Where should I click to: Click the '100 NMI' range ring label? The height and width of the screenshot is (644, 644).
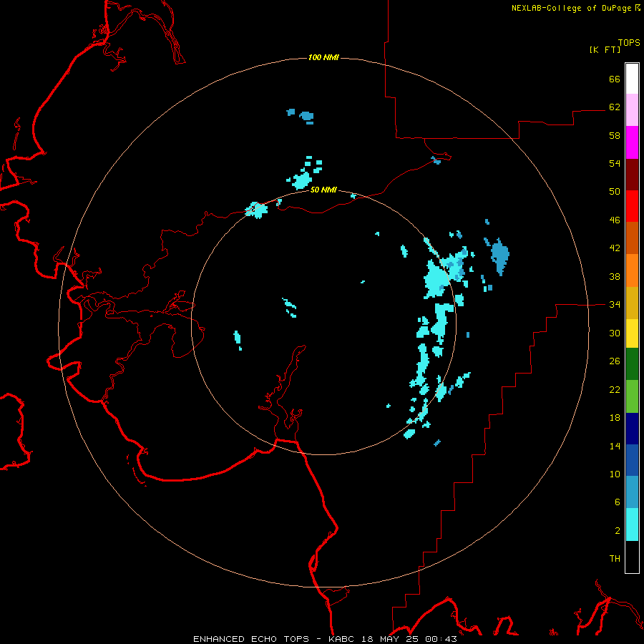[x=323, y=57]
